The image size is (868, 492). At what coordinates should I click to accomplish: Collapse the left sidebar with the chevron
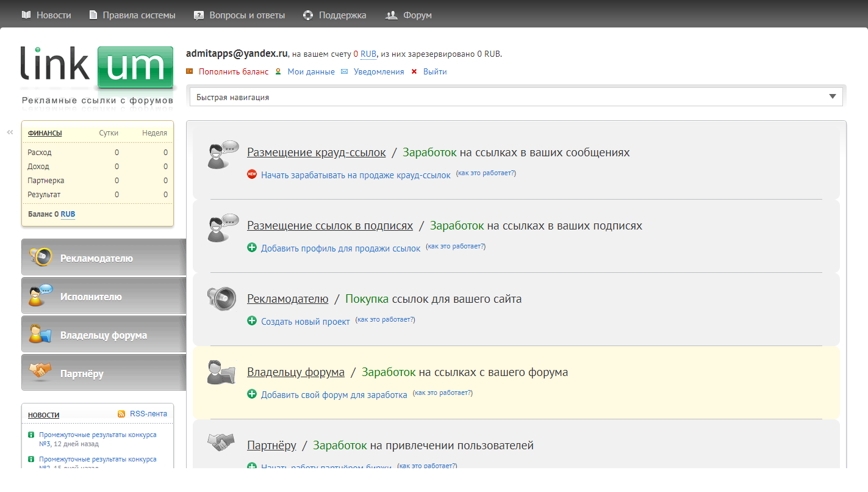click(x=9, y=131)
